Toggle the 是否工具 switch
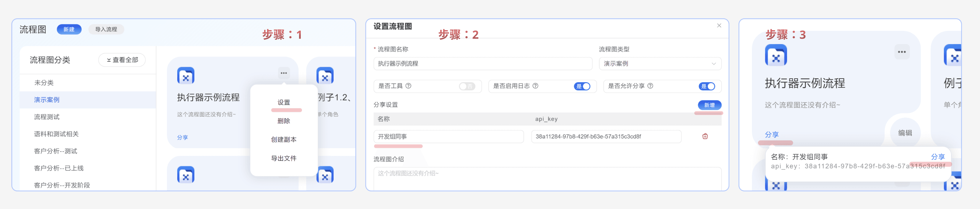This screenshot has width=980, height=209. click(x=467, y=86)
